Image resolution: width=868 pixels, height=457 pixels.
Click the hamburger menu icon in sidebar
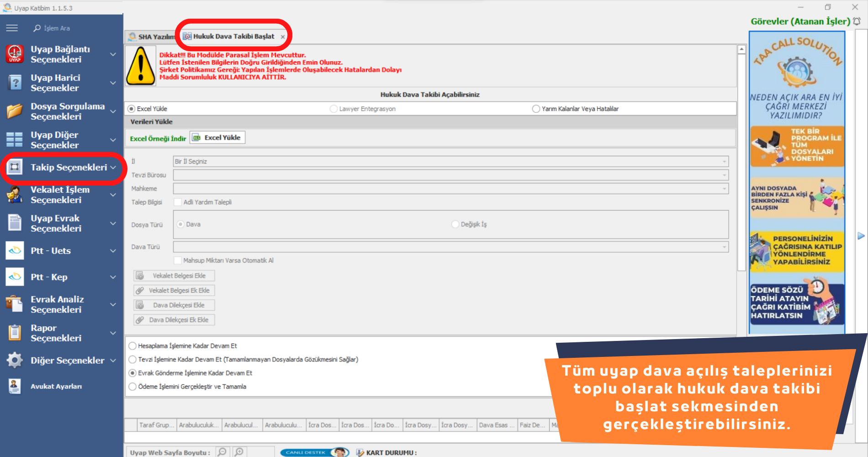12,28
